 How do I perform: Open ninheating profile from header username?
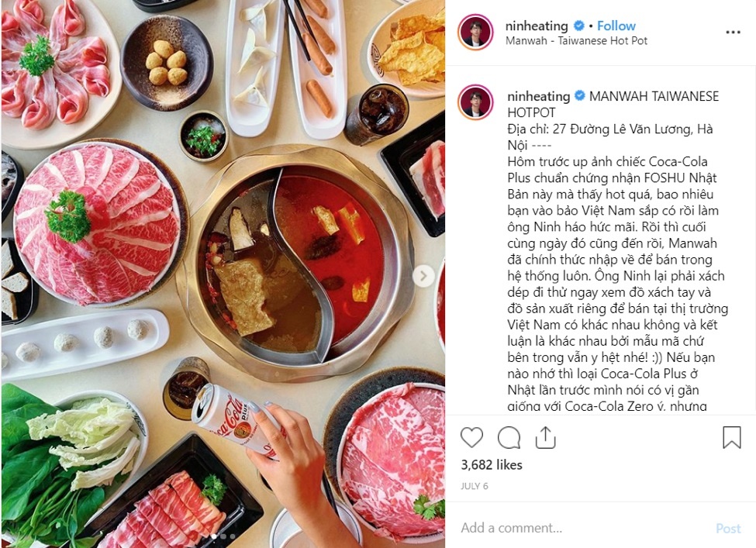pyautogui.click(x=537, y=26)
